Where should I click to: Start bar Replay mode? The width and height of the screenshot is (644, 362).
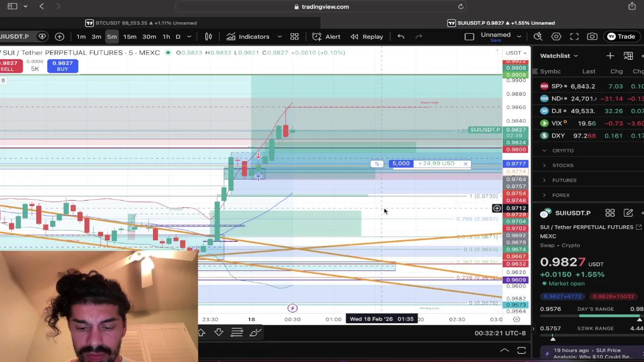(367, 37)
